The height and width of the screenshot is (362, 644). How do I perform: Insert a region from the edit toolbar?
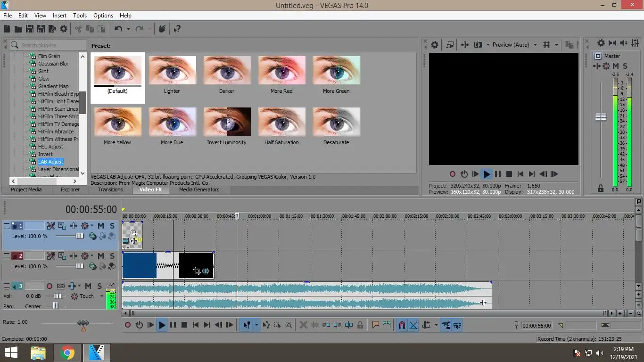(x=387, y=325)
